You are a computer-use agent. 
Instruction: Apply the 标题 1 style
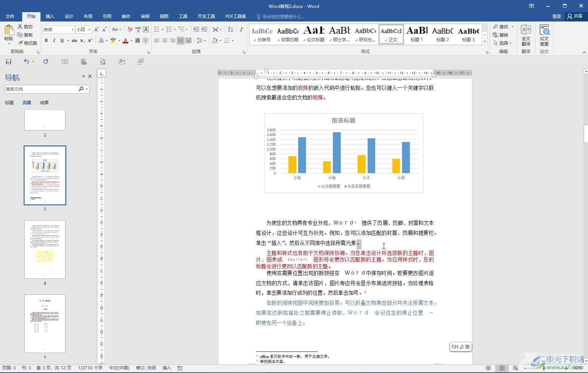click(x=417, y=34)
